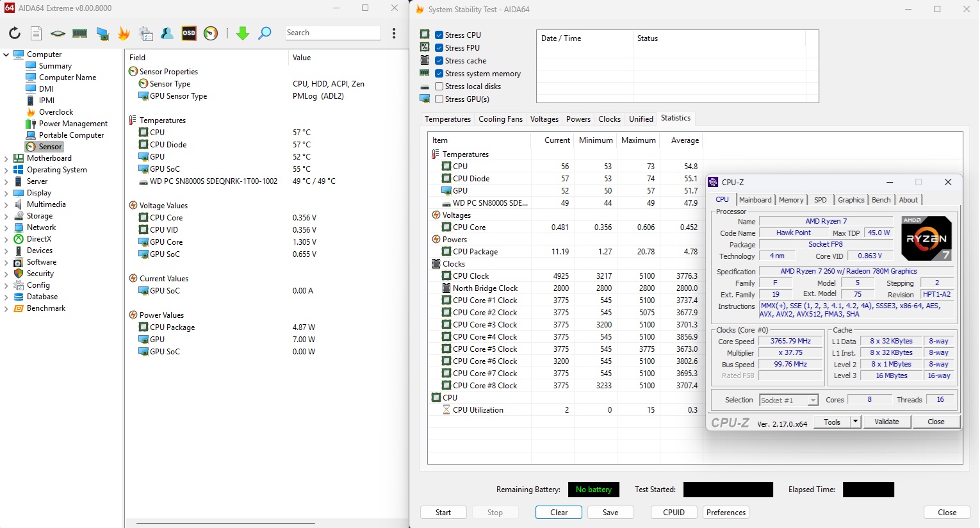Click the horizontal scrollbar in sensor panel
This screenshot has width=980, height=528.
225,523
